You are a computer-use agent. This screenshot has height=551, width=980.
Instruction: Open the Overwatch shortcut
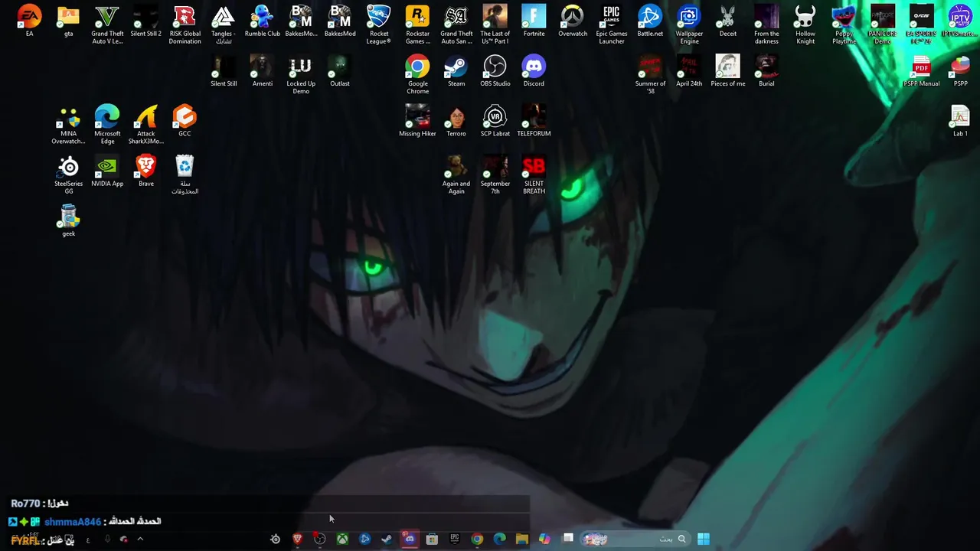[572, 21]
